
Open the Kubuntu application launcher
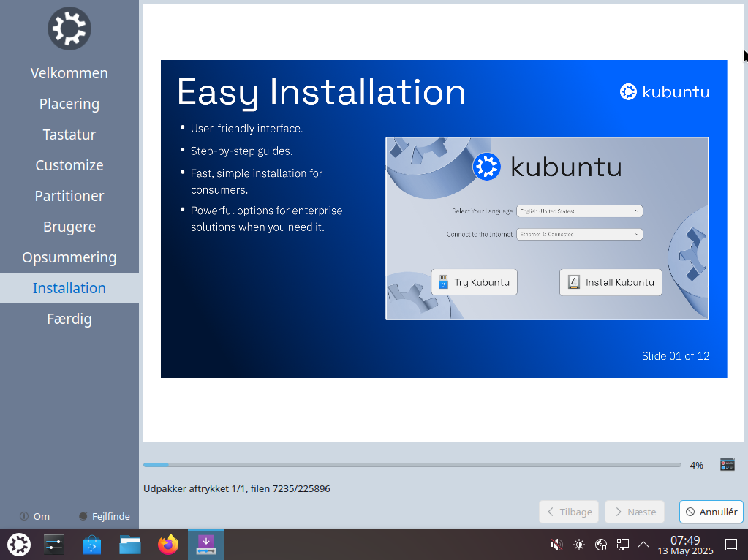(19, 544)
